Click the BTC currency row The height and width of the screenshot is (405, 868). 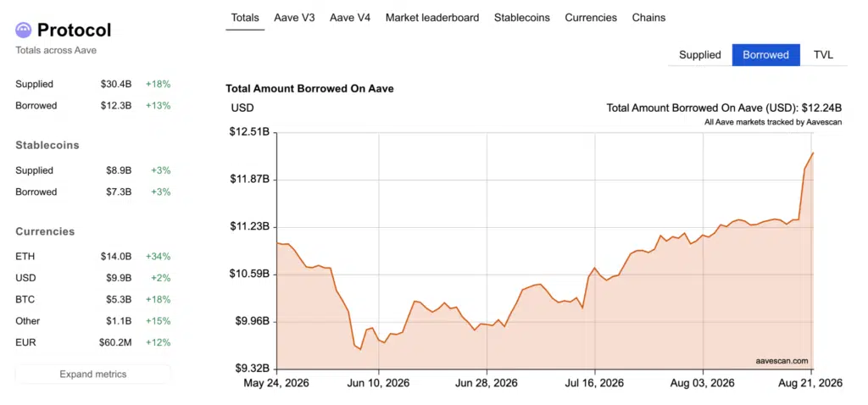tap(93, 300)
